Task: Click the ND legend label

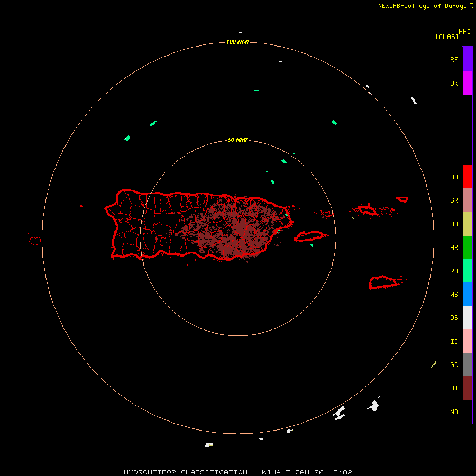Action: pos(454,411)
